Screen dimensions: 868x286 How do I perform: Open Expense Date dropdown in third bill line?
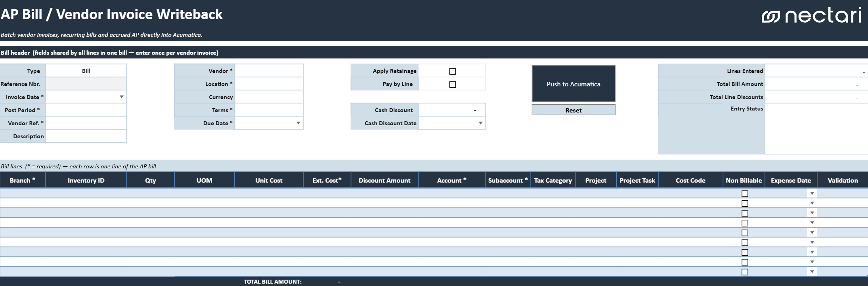pyautogui.click(x=812, y=213)
